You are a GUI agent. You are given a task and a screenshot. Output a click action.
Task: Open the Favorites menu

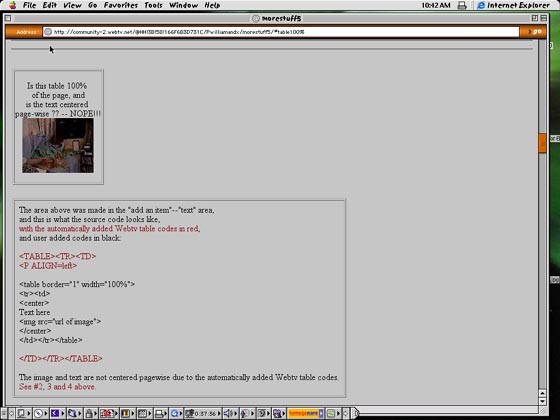[121, 5]
